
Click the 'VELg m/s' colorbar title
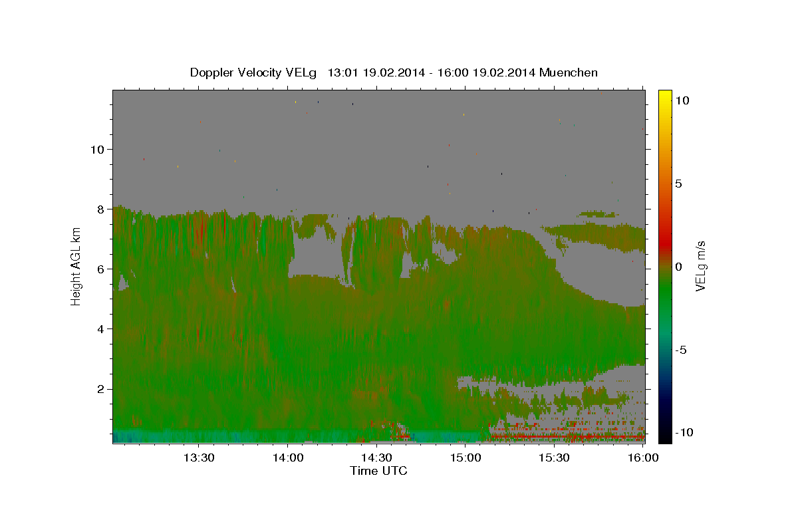point(702,267)
